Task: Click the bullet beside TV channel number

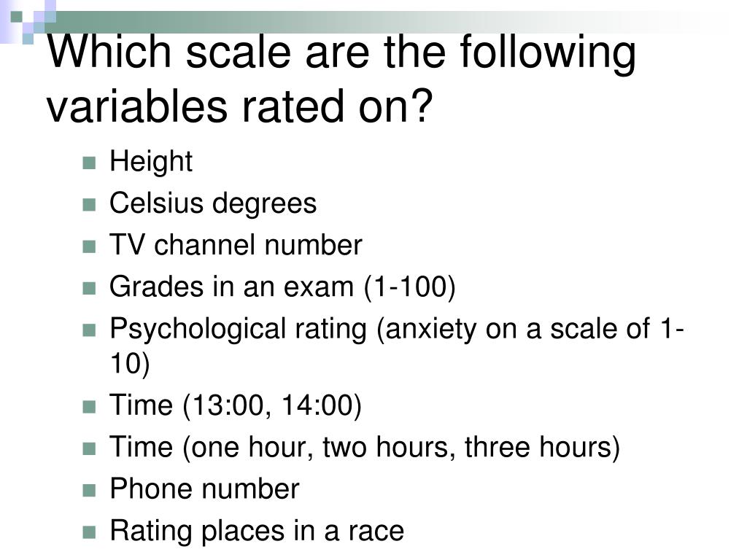Action: tap(89, 246)
